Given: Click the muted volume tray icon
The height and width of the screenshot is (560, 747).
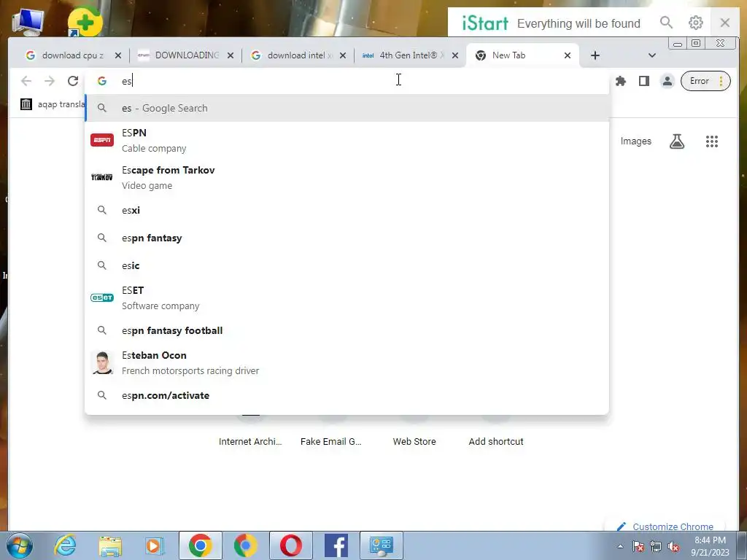Looking at the screenshot, I should (673, 547).
